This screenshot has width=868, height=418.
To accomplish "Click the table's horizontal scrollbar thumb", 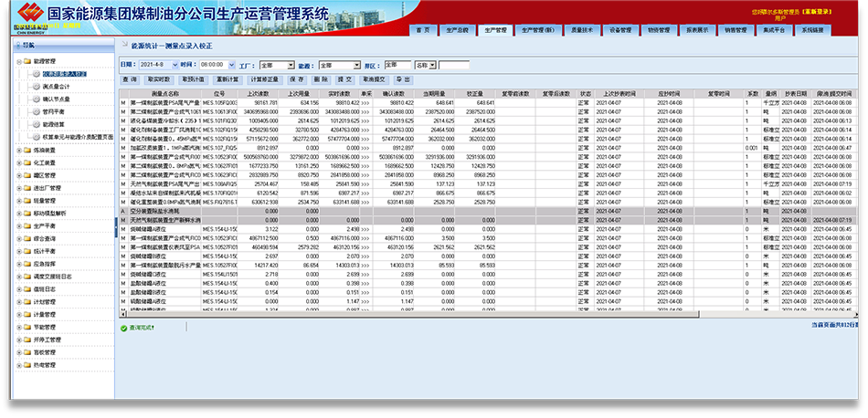I will click(411, 314).
